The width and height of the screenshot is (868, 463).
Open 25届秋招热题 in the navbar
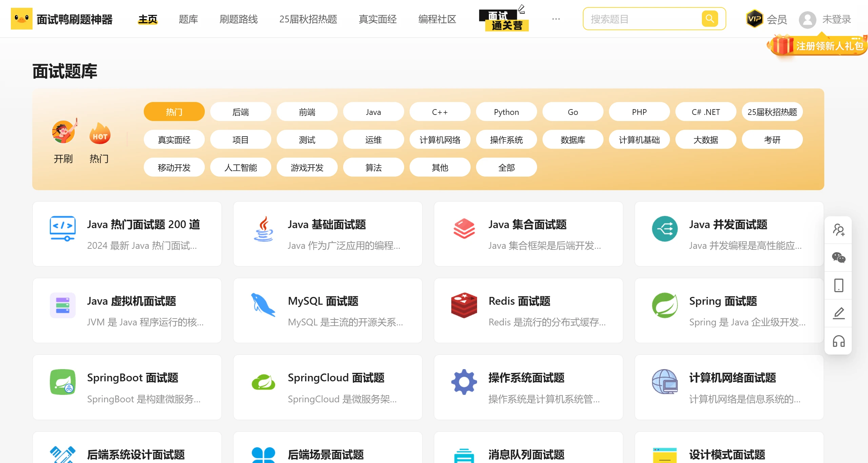[x=308, y=19]
